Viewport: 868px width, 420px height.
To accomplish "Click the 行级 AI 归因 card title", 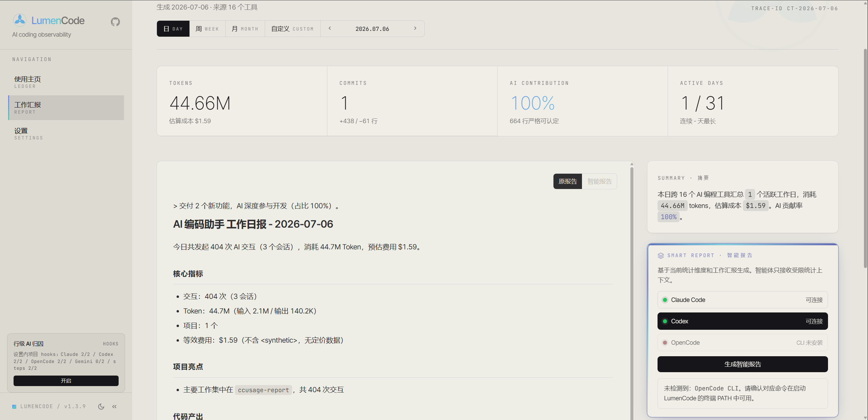I will coord(28,344).
